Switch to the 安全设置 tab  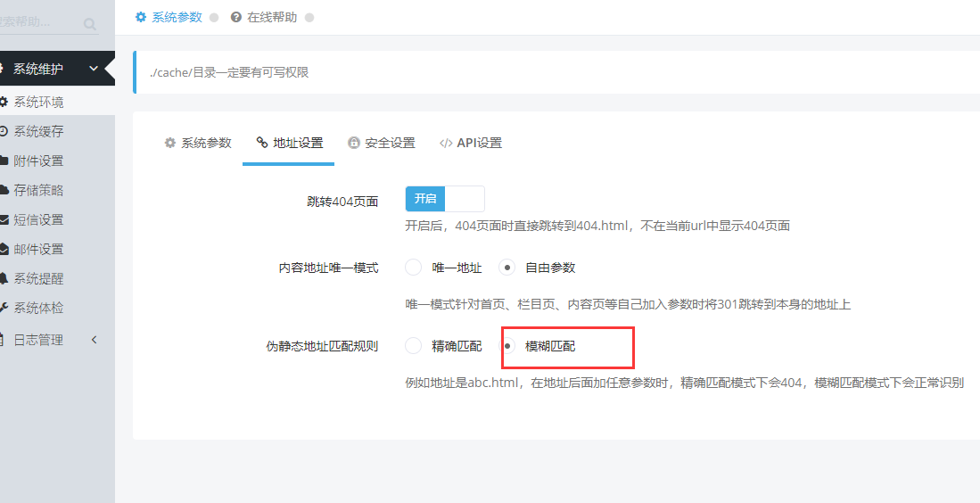[x=382, y=143]
